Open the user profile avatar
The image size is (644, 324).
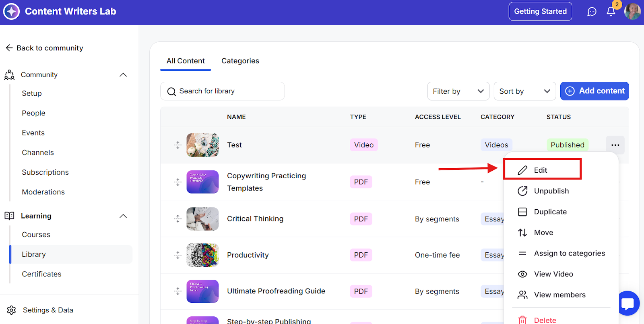(x=632, y=11)
